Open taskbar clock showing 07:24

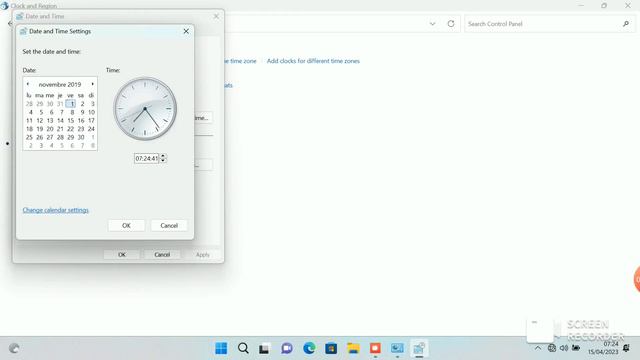pos(603,348)
